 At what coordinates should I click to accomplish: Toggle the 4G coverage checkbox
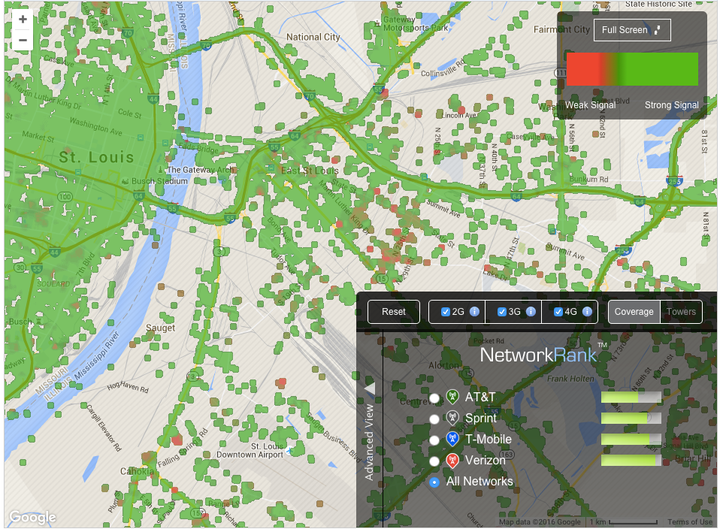558,312
